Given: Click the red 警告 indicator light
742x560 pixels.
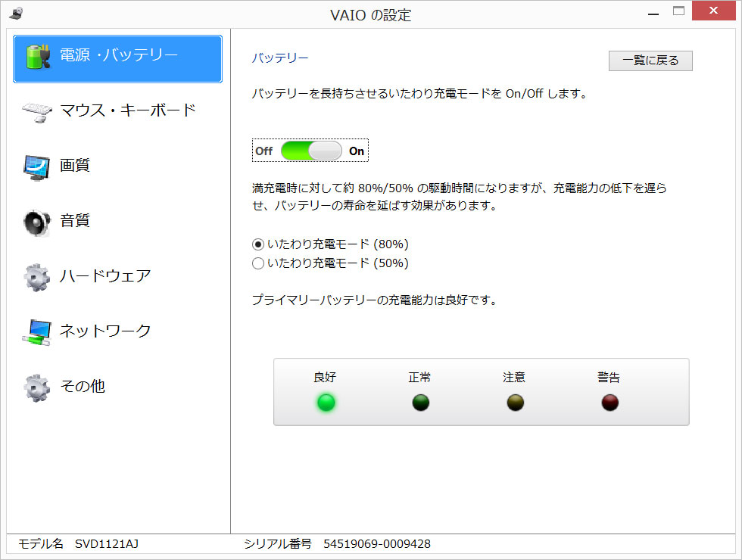Looking at the screenshot, I should tap(610, 403).
